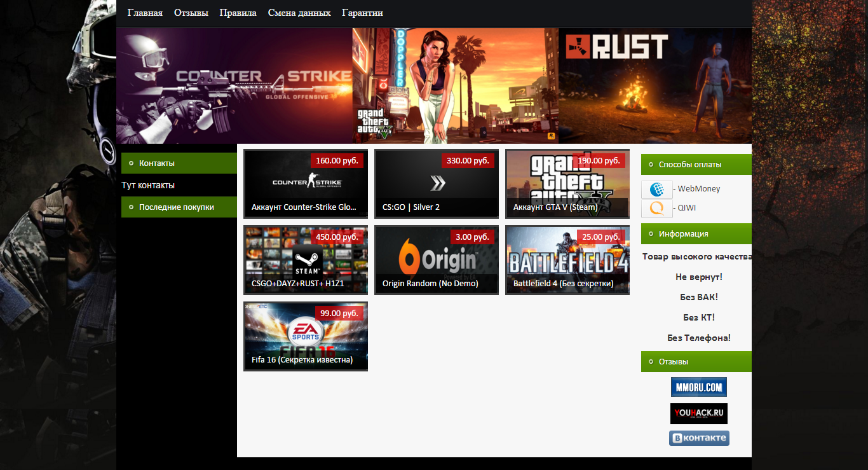868x470 pixels.
Task: Click the 160.00 руб. price tag
Action: click(337, 161)
